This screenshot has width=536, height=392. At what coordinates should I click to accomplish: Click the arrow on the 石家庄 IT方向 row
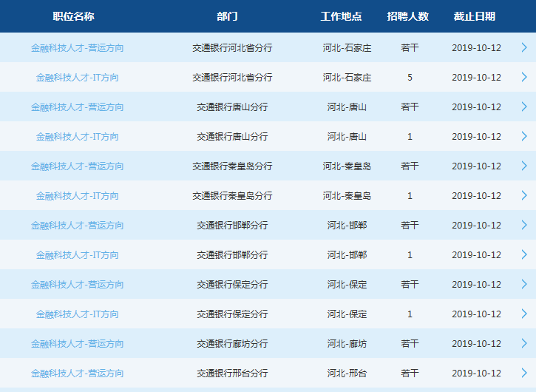[x=524, y=77]
